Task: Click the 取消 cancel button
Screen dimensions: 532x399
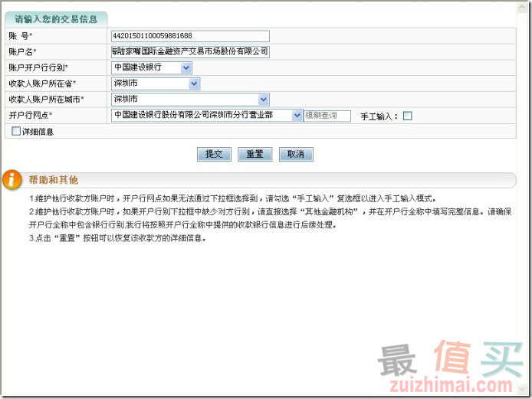Action: click(296, 154)
